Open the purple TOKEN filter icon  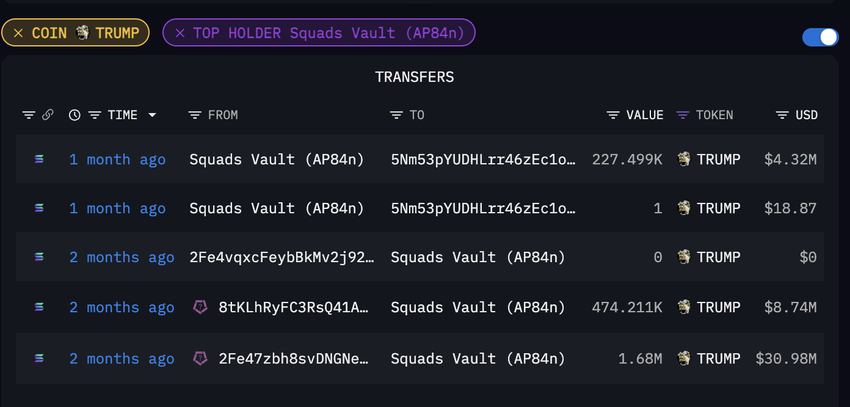click(x=683, y=115)
